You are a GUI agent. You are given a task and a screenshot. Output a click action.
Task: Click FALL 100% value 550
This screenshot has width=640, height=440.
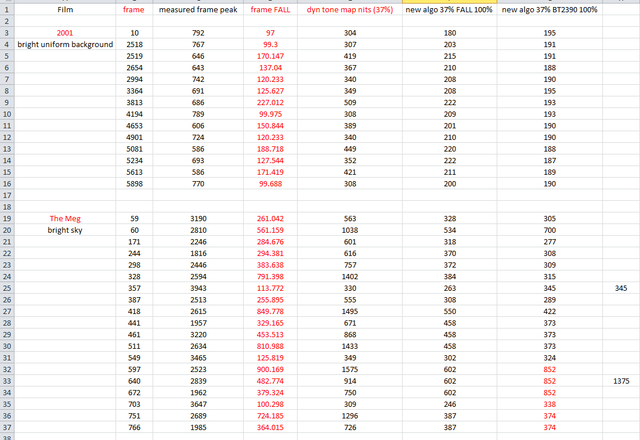click(x=449, y=311)
